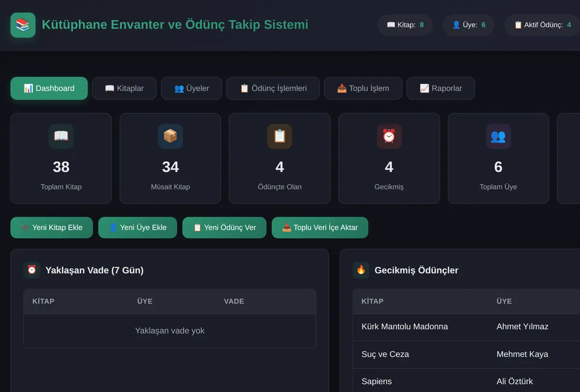Click the package icon on Müsait Kitap card
Viewport: 580px width, 392px height.
[170, 136]
